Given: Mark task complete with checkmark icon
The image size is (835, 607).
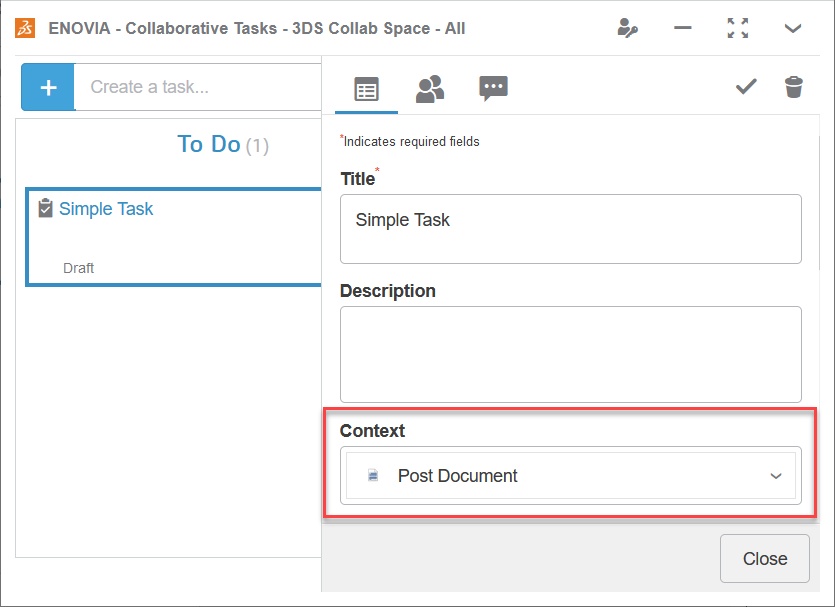Looking at the screenshot, I should tap(746, 87).
